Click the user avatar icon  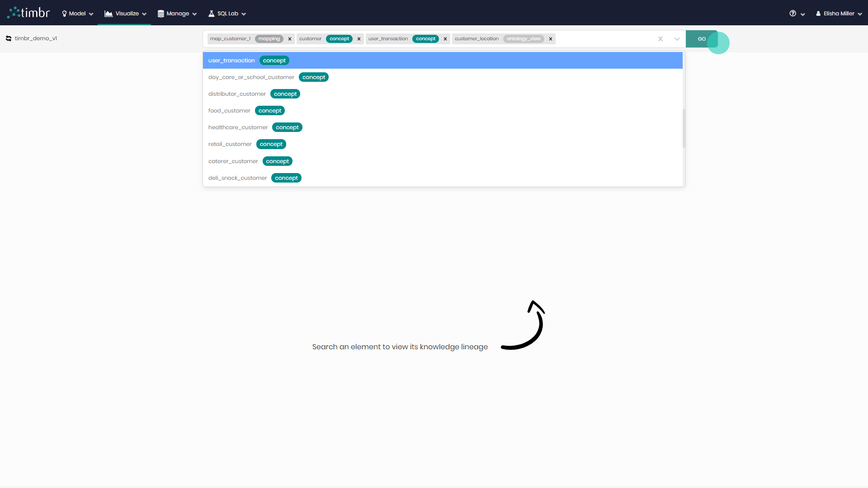point(819,14)
